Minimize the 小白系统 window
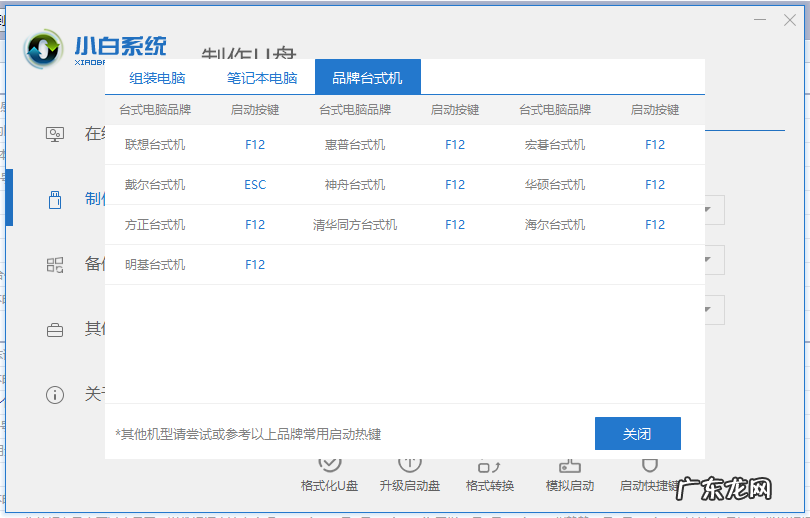The image size is (810, 518). 760,20
